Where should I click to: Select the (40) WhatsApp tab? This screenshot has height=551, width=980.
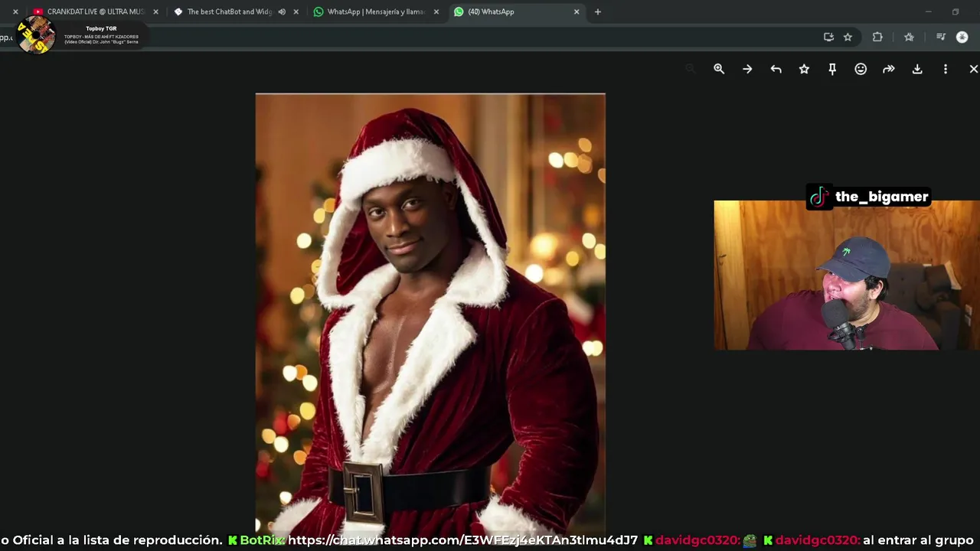coord(517,11)
